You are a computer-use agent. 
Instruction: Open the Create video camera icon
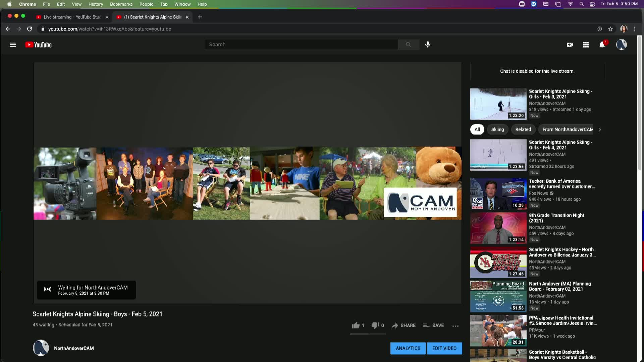[x=570, y=45]
